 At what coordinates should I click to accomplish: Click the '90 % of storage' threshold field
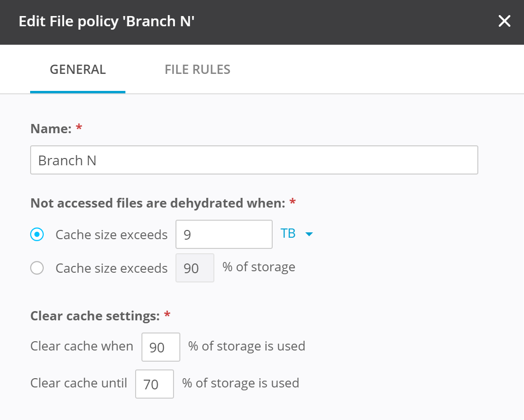[194, 267]
